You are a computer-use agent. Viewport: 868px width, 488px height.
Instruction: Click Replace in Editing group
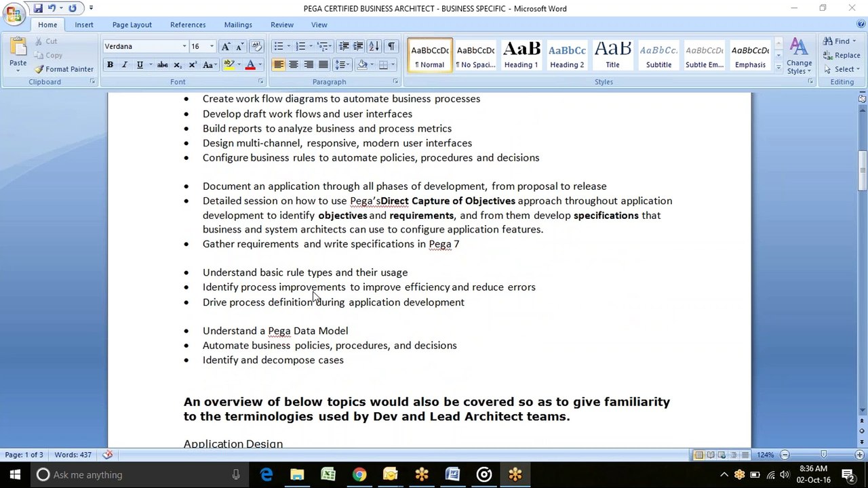842,56
